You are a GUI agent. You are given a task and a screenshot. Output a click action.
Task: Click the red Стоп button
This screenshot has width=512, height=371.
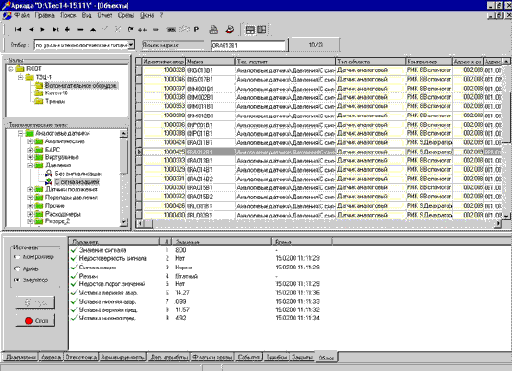[35, 320]
